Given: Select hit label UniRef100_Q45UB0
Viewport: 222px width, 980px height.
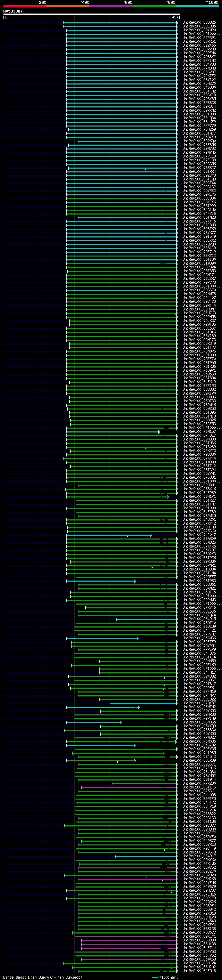Looking at the screenshot, I should tap(199, 88).
